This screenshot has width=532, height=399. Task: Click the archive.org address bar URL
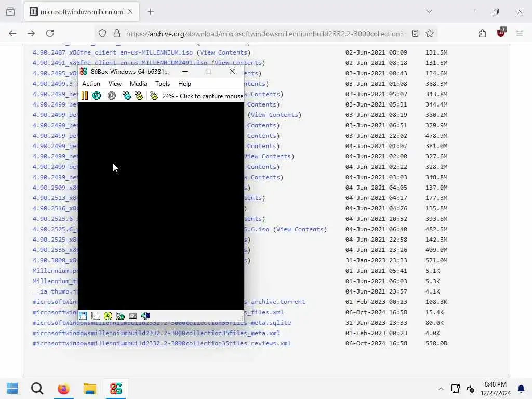point(264,34)
